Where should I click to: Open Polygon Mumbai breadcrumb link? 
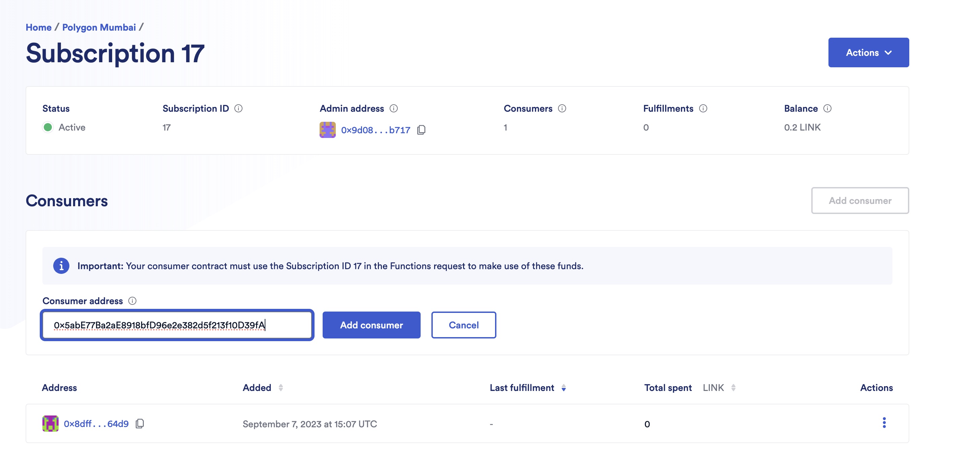(99, 27)
